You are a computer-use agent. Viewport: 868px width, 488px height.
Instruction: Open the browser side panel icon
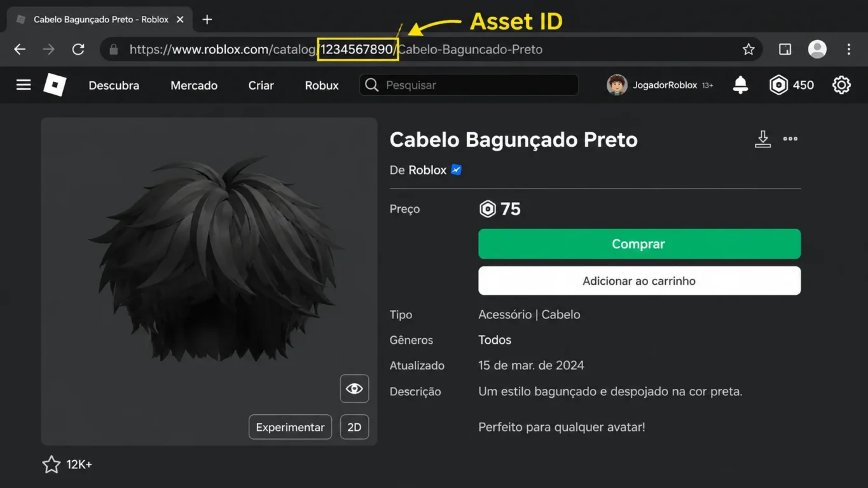[x=785, y=50]
